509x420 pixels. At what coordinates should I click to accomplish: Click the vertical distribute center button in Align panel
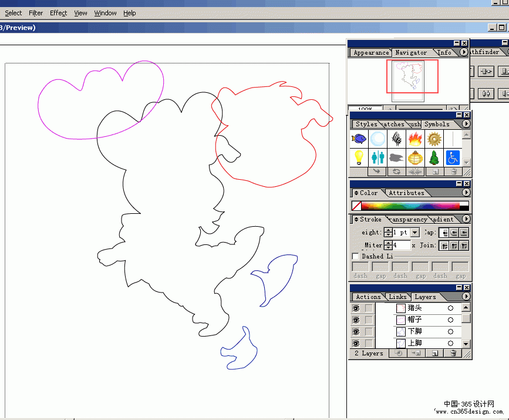point(486,94)
